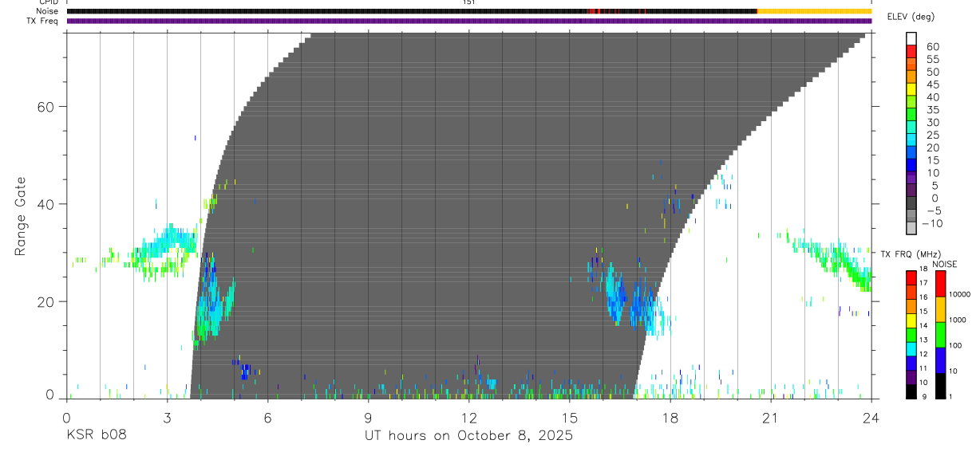This screenshot has width=980, height=452.
Task: Click the red 17–18 MHz TX FRQ swatch
Action: (911, 278)
